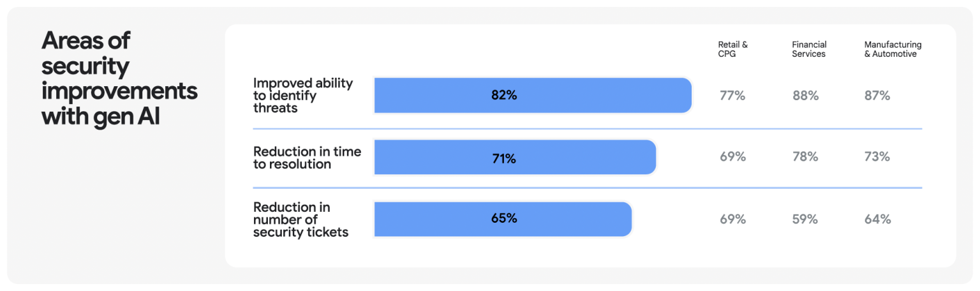The image size is (980, 291).
Task: Click the 59% Financial Services value
Action: tap(805, 219)
